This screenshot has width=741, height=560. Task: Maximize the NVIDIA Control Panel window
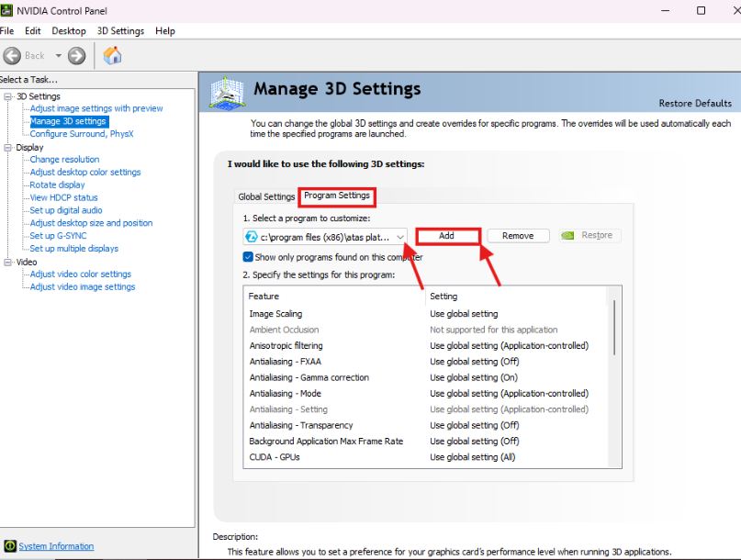(x=702, y=10)
